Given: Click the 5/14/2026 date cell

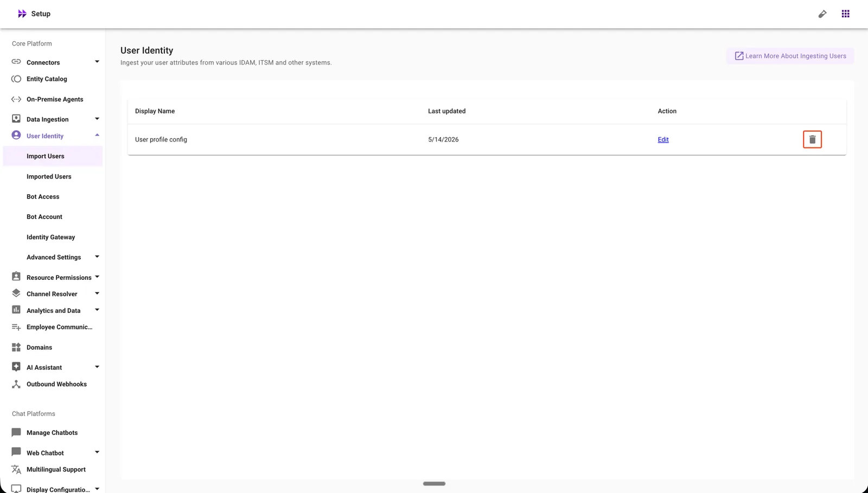Looking at the screenshot, I should (x=443, y=139).
